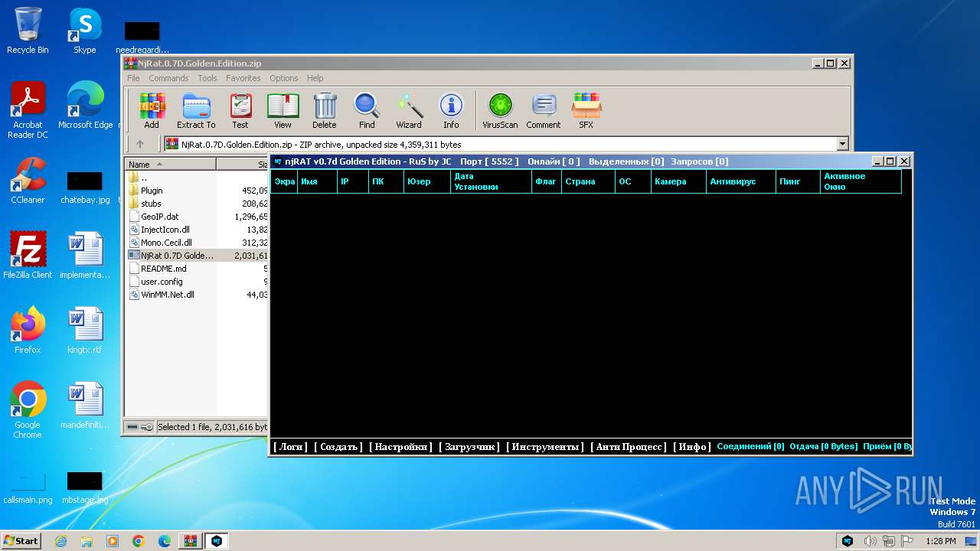The width and height of the screenshot is (980, 551).
Task: Sort by the Name column header
Action: click(171, 165)
